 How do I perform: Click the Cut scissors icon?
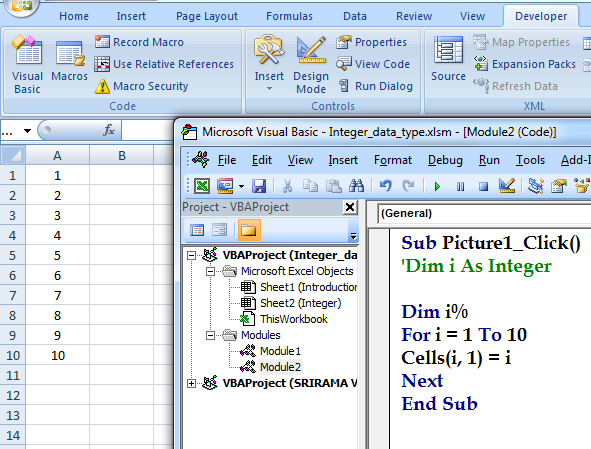(287, 186)
